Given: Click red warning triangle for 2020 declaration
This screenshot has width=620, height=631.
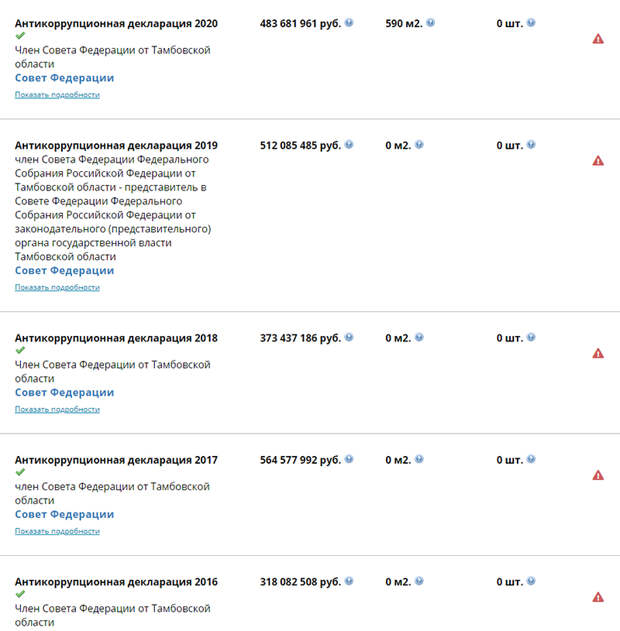Looking at the screenshot, I should tap(598, 39).
